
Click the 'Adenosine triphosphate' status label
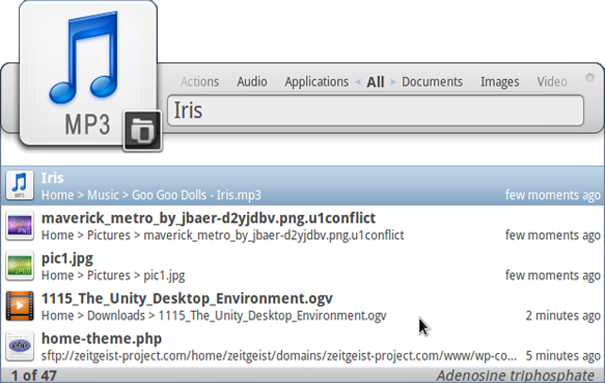(515, 376)
